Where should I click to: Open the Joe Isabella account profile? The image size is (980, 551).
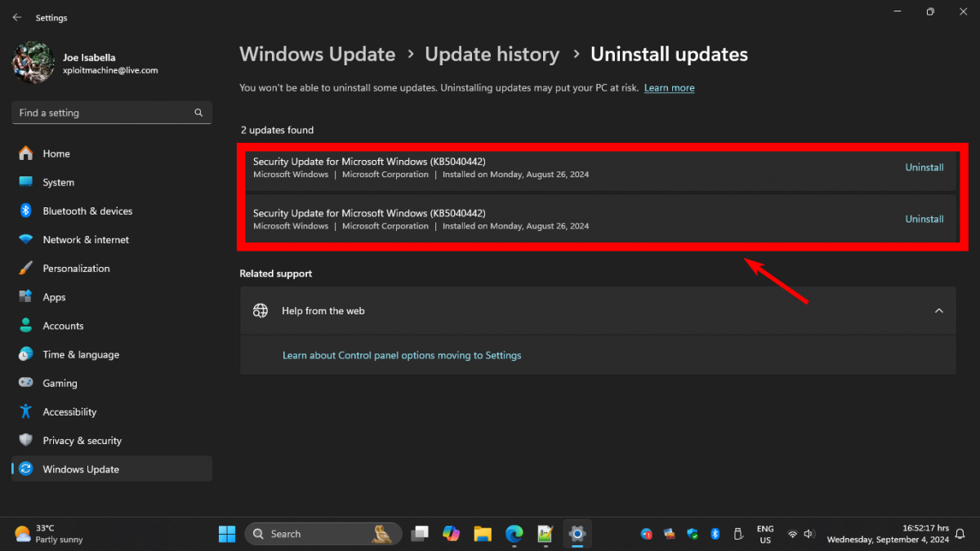tap(86, 64)
